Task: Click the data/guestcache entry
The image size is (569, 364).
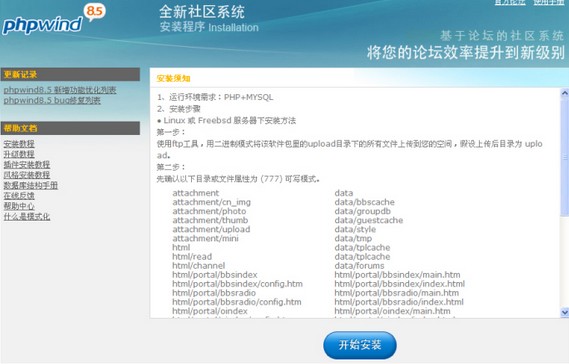Action: coord(369,220)
